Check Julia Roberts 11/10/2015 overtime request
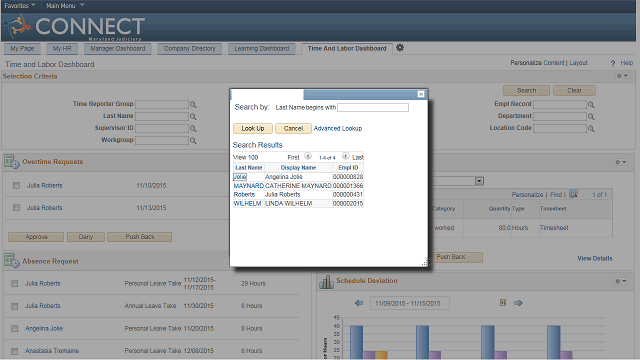This screenshot has width=640, height=360. pyautogui.click(x=16, y=186)
